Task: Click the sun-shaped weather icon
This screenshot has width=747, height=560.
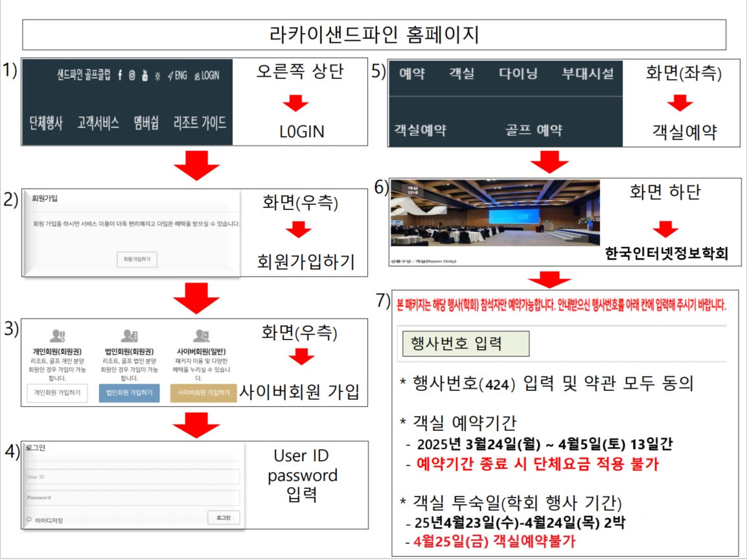Action: pyautogui.click(x=157, y=76)
